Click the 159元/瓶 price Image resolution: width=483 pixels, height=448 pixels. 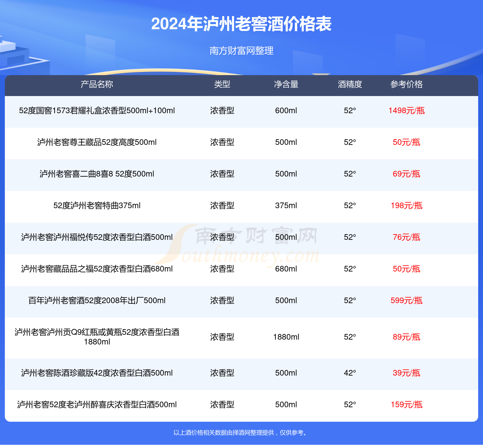pyautogui.click(x=407, y=405)
